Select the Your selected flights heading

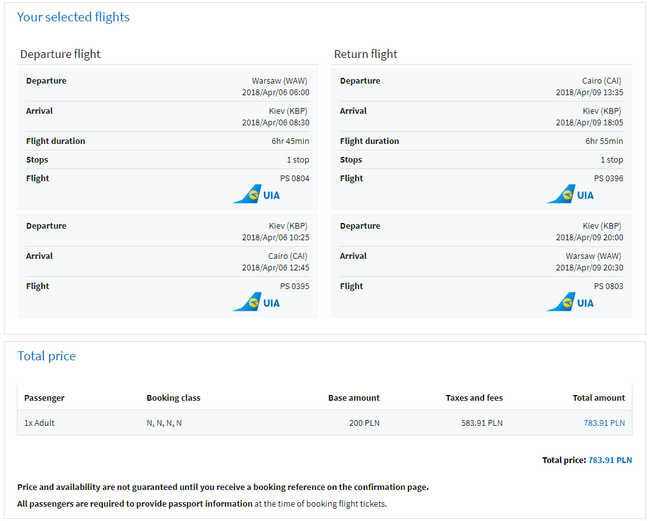(73, 17)
